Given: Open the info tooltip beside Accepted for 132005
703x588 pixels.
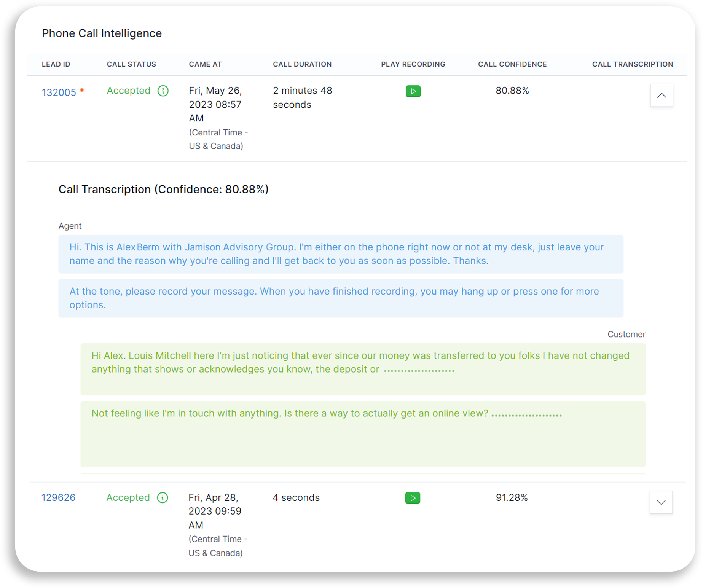Looking at the screenshot, I should (x=163, y=91).
